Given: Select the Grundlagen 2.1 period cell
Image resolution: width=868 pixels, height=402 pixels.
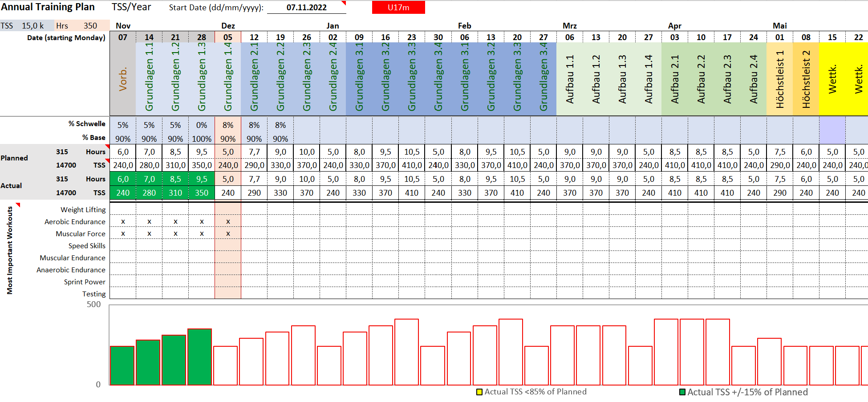Looking at the screenshot, I should [x=254, y=79].
